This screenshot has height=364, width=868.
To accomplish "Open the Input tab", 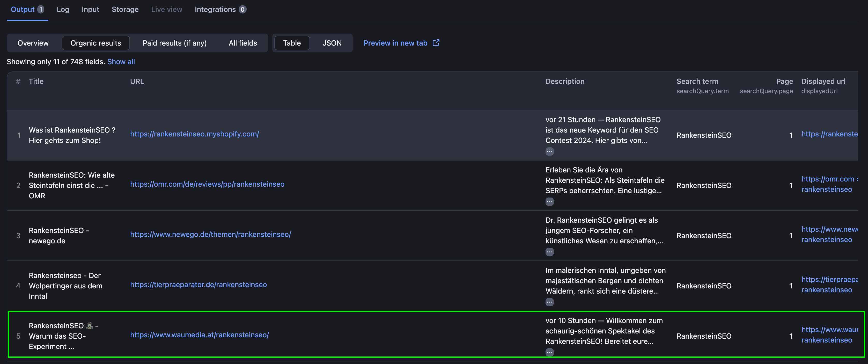I will click(90, 9).
